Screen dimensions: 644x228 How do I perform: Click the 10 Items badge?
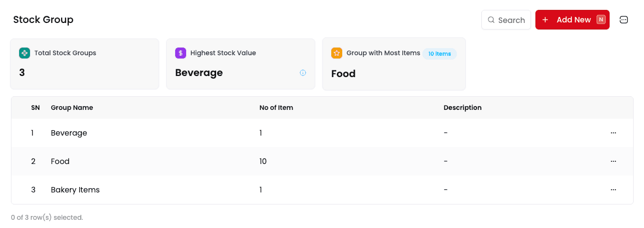439,54
